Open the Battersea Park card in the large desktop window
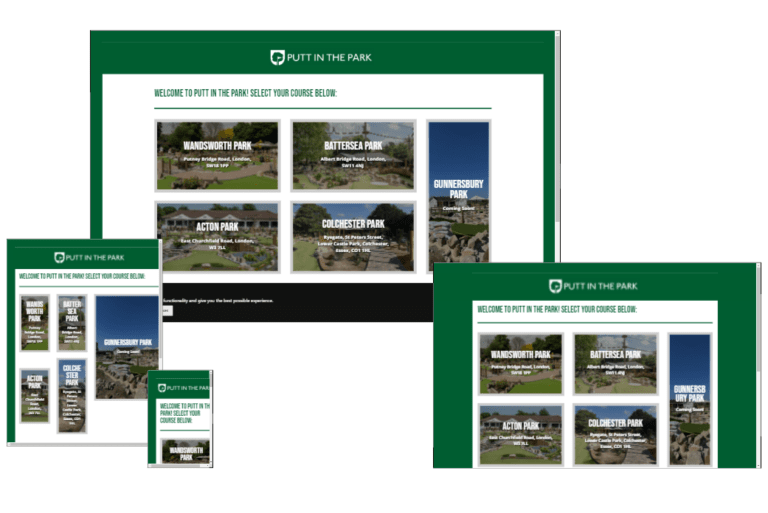Image resolution: width=768 pixels, height=513 pixels. pyautogui.click(x=353, y=155)
